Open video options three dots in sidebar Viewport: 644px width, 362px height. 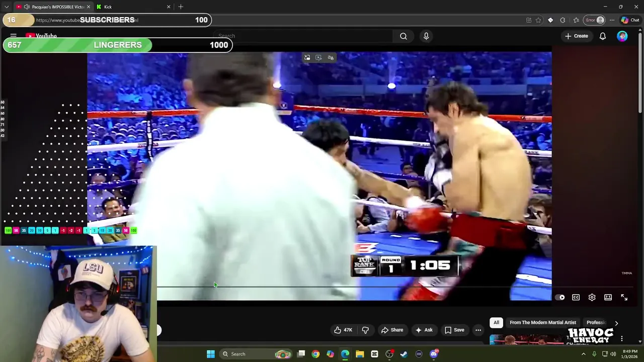click(x=622, y=339)
